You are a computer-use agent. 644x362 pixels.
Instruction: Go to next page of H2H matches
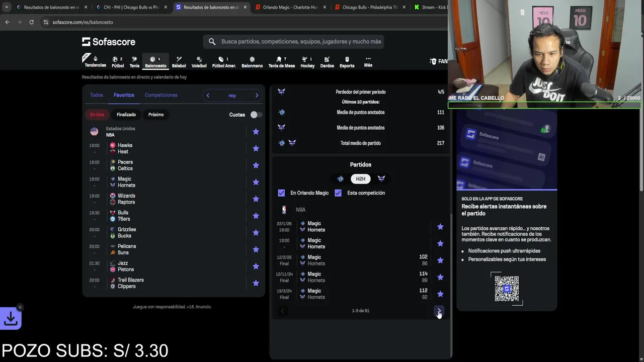[439, 311]
